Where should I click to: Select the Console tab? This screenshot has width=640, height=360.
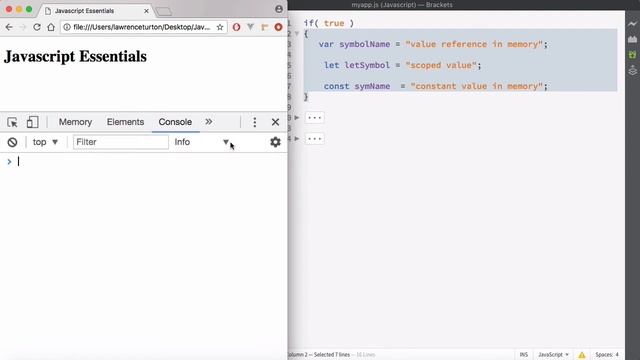click(x=175, y=122)
